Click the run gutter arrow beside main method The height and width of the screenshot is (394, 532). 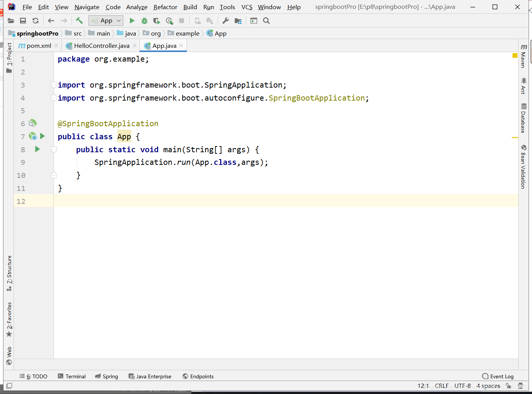click(x=37, y=149)
